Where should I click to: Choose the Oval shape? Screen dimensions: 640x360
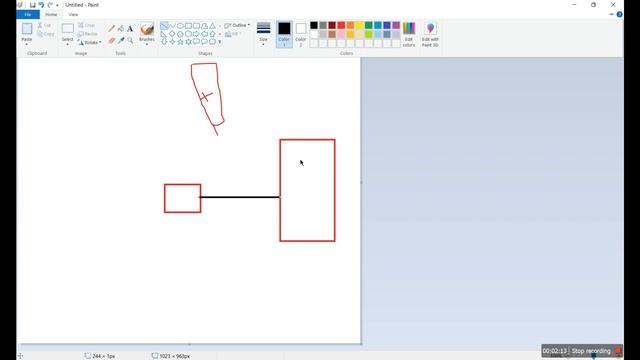[x=180, y=26]
